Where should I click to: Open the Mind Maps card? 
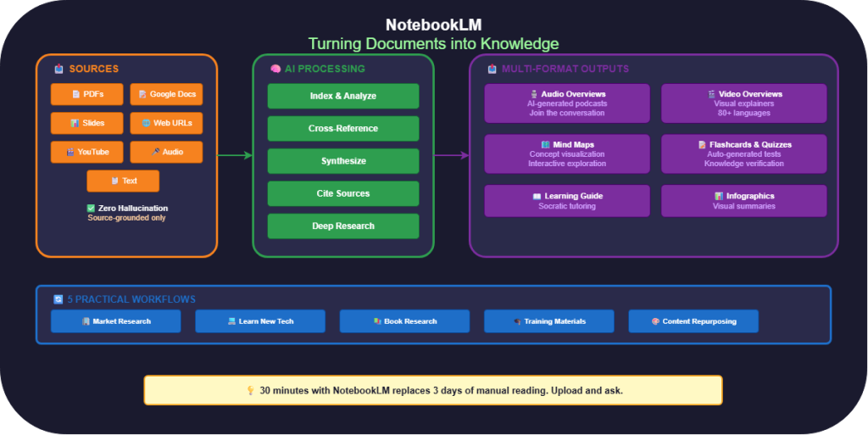pyautogui.click(x=567, y=153)
